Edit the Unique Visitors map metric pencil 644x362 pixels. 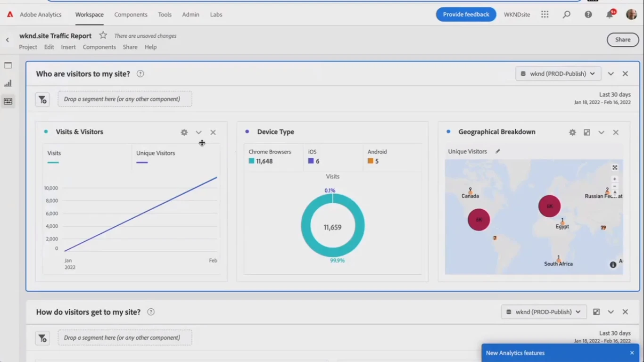tap(497, 152)
